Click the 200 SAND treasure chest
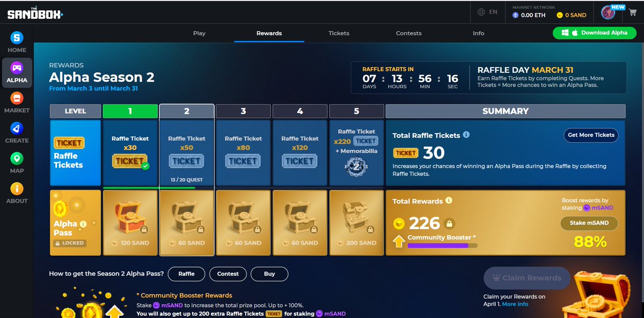 [x=356, y=218]
